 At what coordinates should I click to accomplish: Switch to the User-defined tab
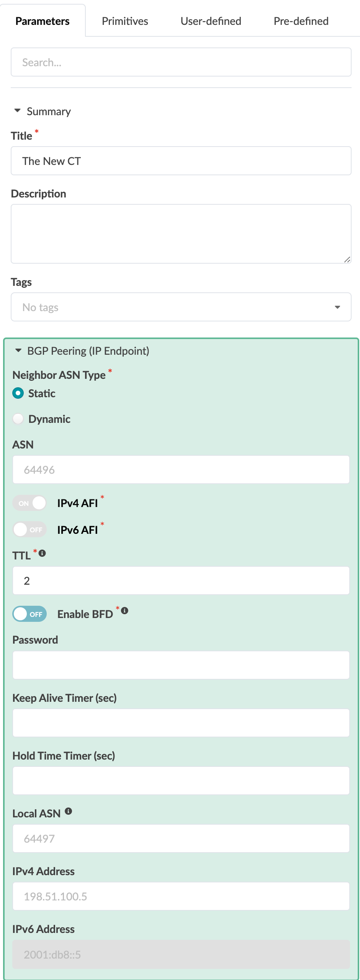coord(211,21)
